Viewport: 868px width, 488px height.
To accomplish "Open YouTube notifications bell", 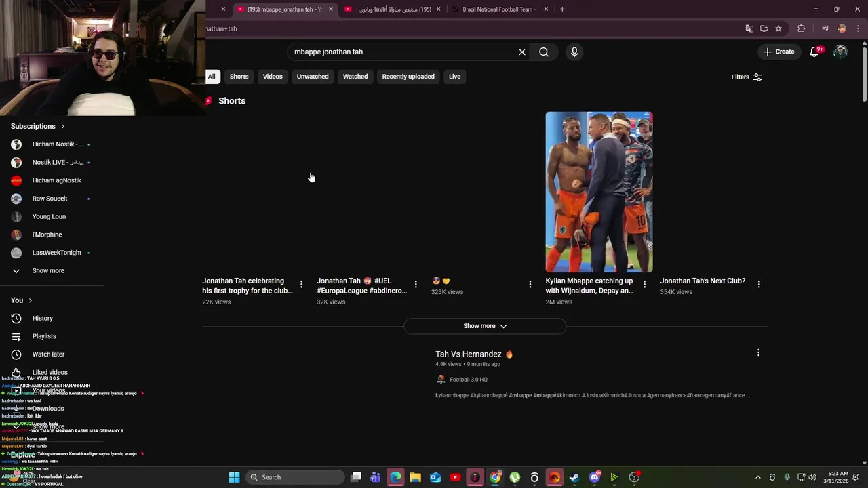I will point(815,52).
